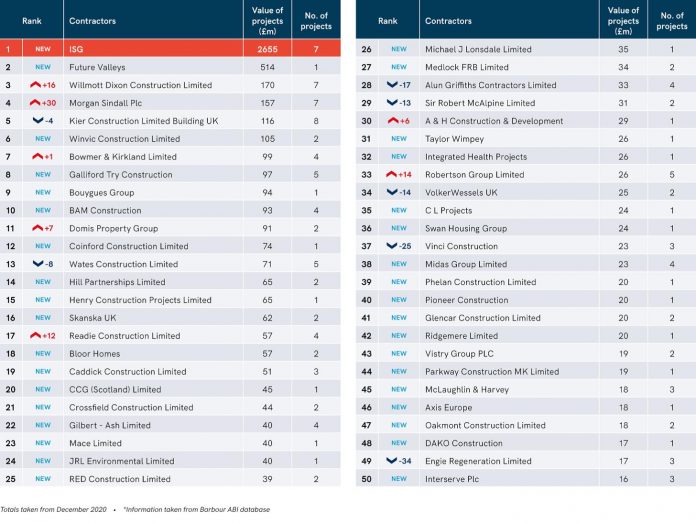Select the left table's Rank column header

pyautogui.click(x=32, y=20)
